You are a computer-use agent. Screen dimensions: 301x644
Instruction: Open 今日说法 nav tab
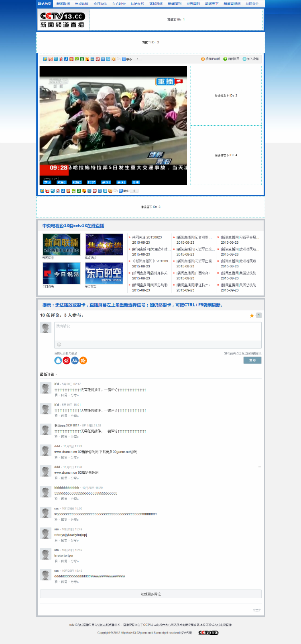pyautogui.click(x=100, y=4)
